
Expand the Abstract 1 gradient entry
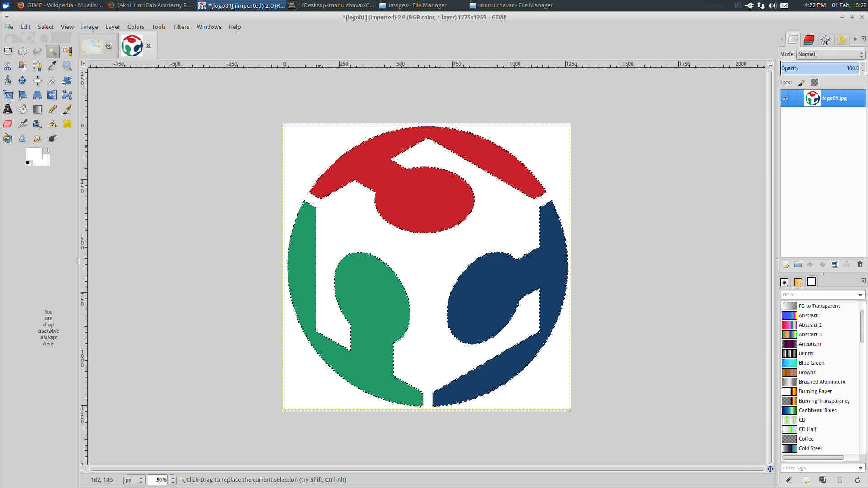[x=823, y=315]
